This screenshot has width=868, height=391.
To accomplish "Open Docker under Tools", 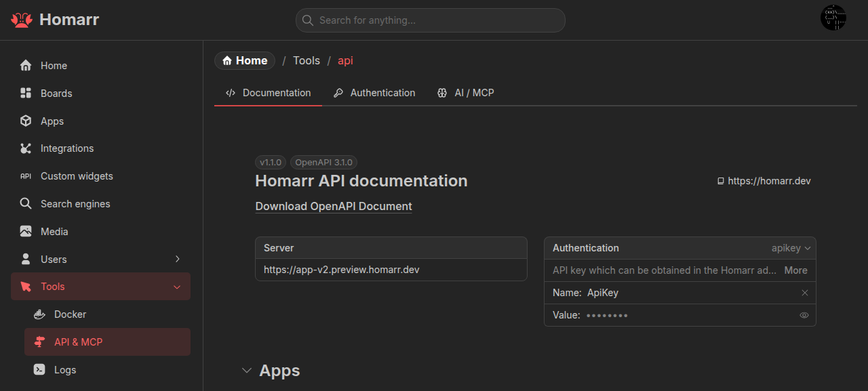I will 107,314.
